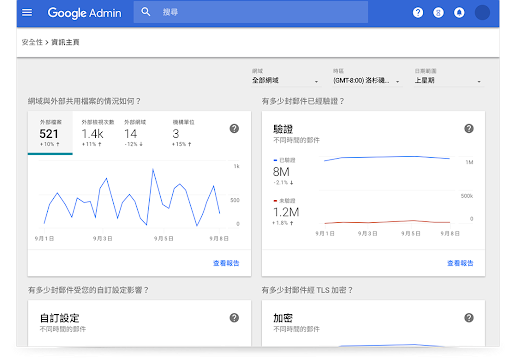Click the blue external files line chart
Screen dimensions: 512x362
point(132,197)
